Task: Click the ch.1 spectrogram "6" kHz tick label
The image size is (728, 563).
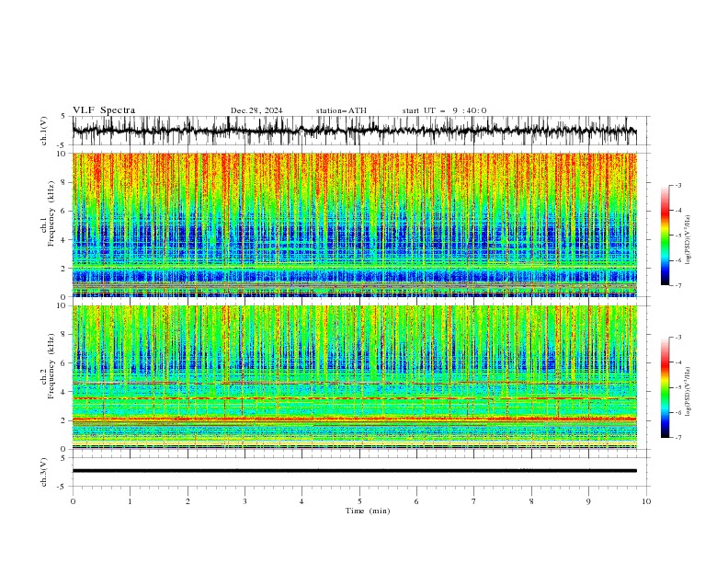Action: click(x=64, y=211)
